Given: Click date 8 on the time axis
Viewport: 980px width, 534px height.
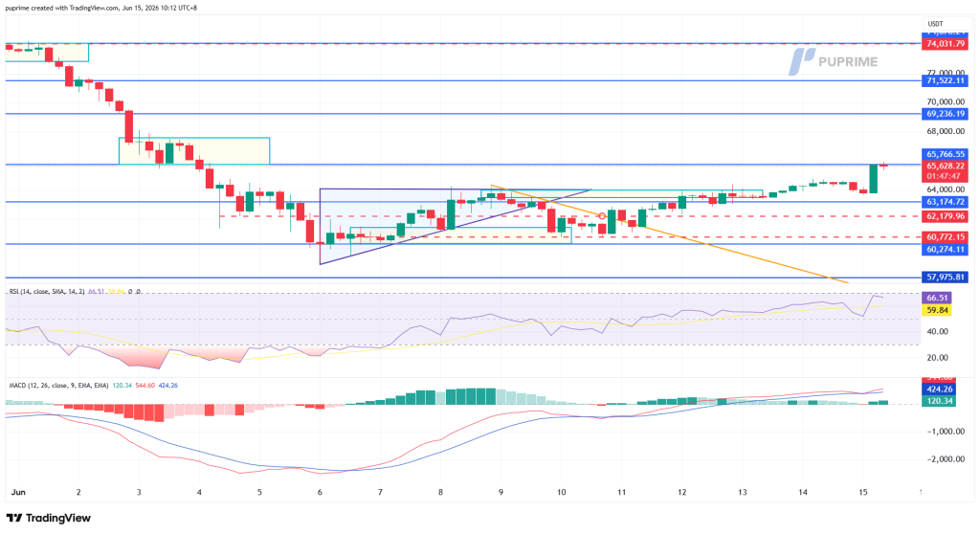Looking at the screenshot, I should pyautogui.click(x=440, y=492).
